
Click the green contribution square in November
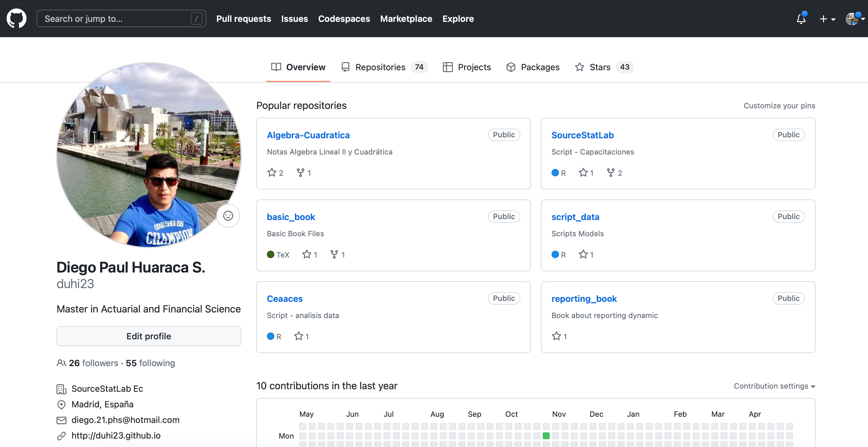click(x=546, y=435)
